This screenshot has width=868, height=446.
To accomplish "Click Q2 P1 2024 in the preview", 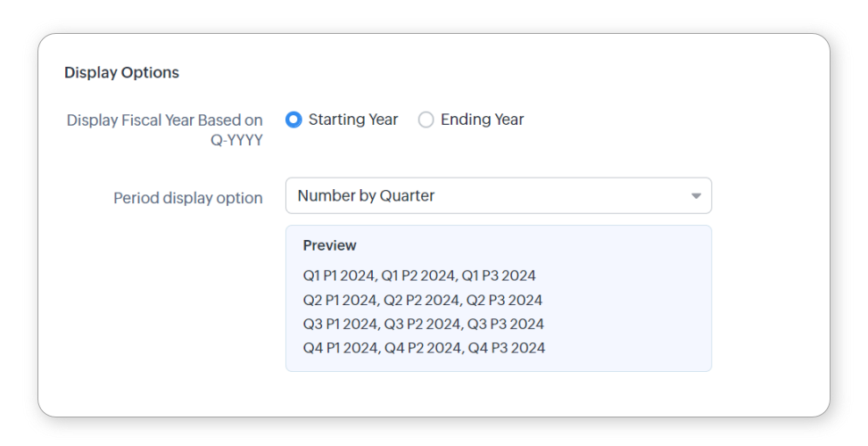I will tap(339, 300).
